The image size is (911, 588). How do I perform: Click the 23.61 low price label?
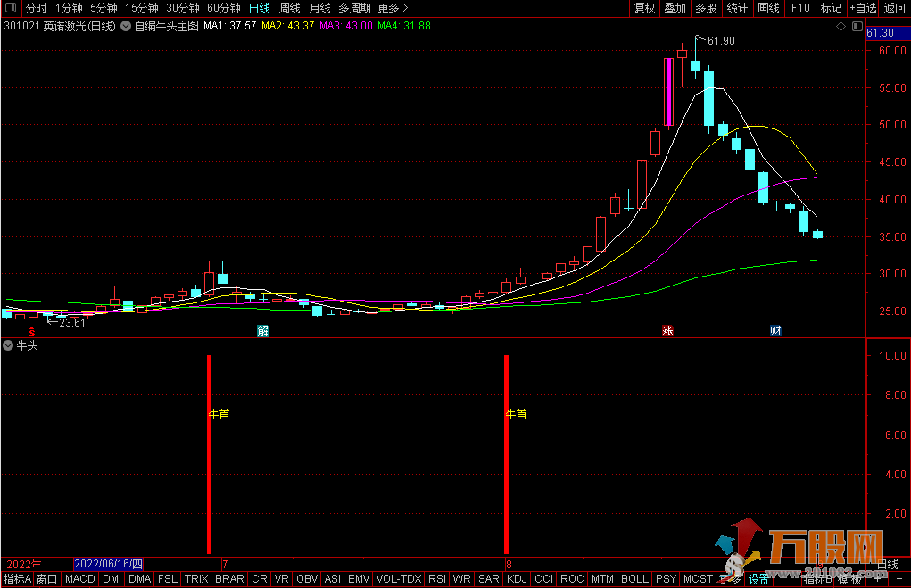[x=72, y=323]
